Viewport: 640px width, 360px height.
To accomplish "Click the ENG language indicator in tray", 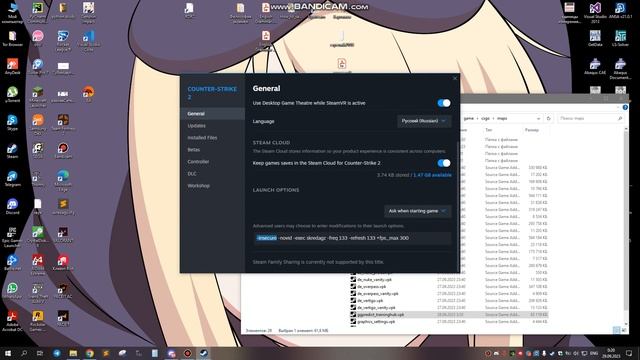I will pyautogui.click(x=594, y=353).
